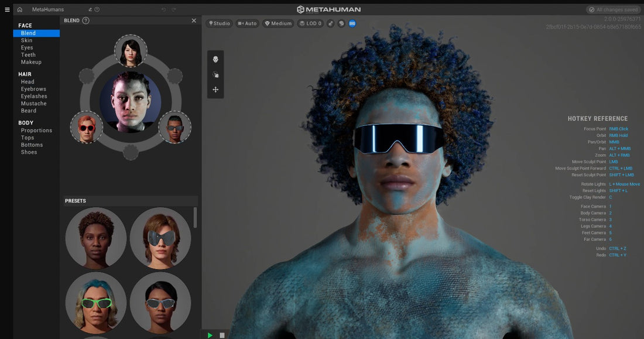Screen dimensions: 644x339
Task: Open the LOD 0 level dropdown
Action: tap(310, 23)
